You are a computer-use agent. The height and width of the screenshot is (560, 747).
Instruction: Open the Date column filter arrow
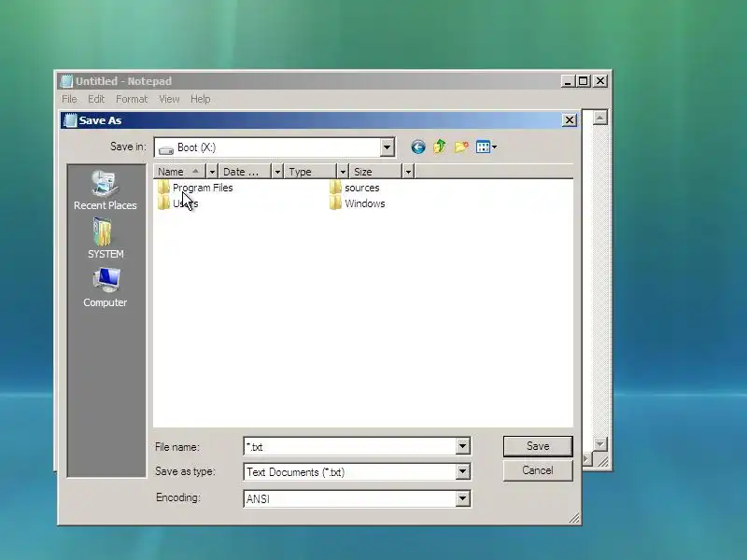click(x=277, y=172)
